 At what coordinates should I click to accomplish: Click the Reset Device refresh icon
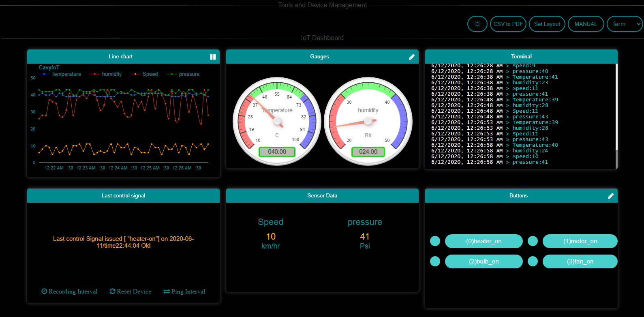point(112,291)
